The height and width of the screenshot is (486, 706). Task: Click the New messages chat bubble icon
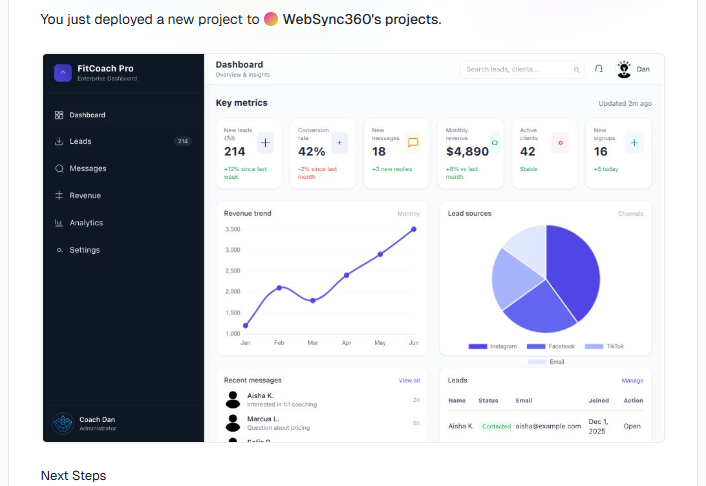point(413,143)
